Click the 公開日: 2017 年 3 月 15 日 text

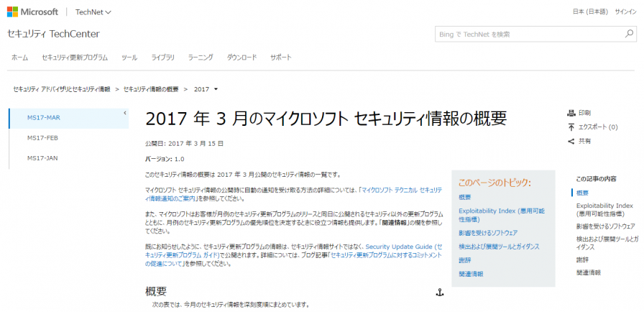(x=185, y=144)
